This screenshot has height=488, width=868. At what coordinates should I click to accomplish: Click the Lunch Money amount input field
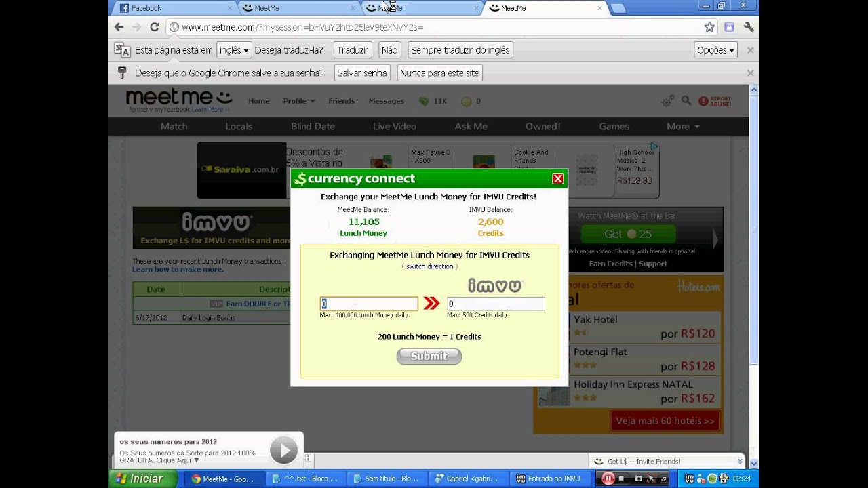(369, 304)
